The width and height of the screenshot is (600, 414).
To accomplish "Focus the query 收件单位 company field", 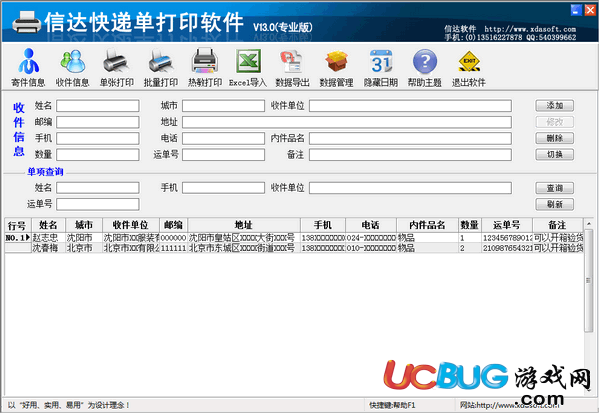I will pyautogui.click(x=410, y=188).
